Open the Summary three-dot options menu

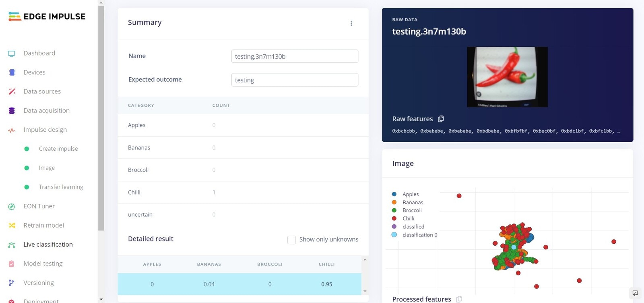pos(351,23)
